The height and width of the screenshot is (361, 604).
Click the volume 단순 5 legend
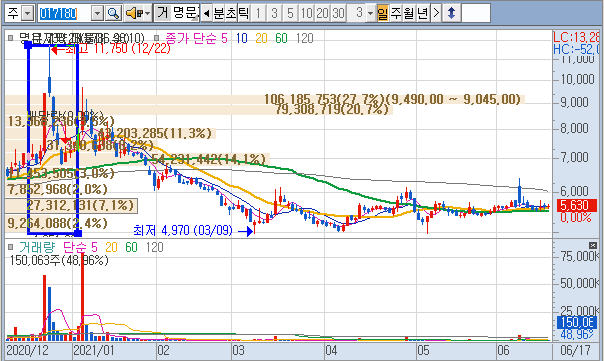(x=80, y=247)
